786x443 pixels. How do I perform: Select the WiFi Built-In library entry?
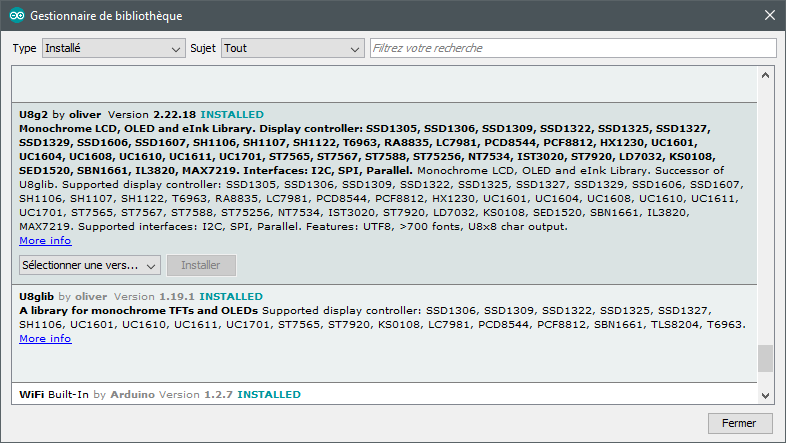point(384,394)
